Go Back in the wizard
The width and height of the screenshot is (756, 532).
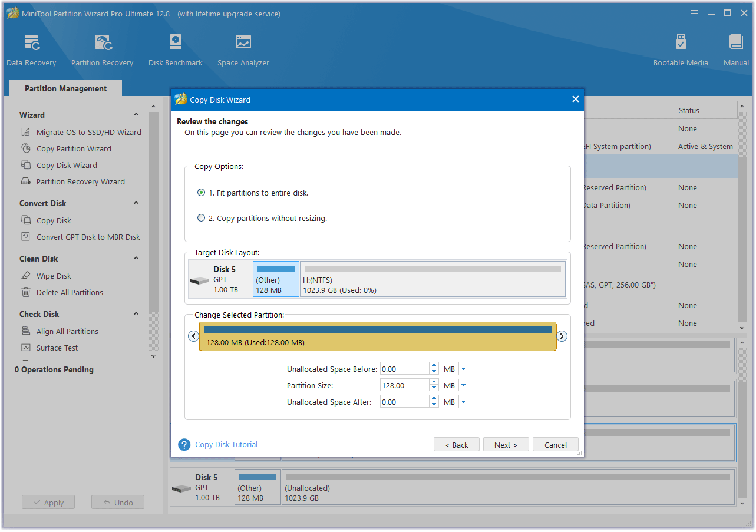[x=456, y=445]
